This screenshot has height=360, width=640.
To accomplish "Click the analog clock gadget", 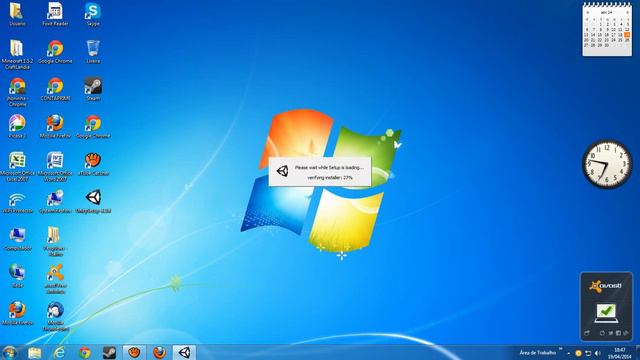I will (x=607, y=164).
